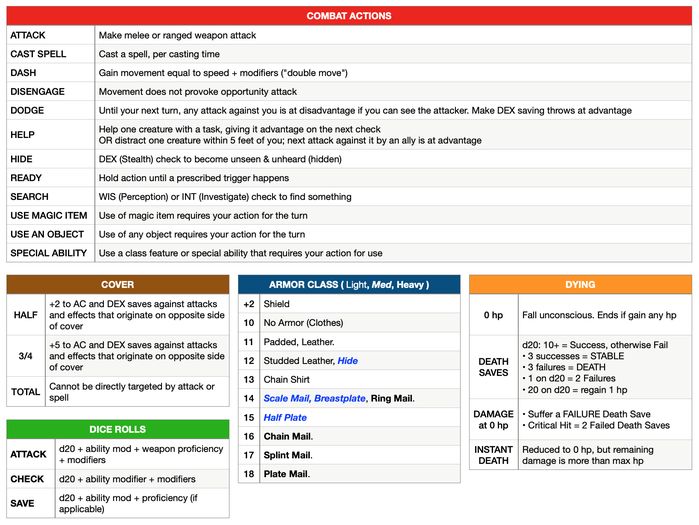
Task: Click the blue Half Plate text
Action: pos(285,417)
